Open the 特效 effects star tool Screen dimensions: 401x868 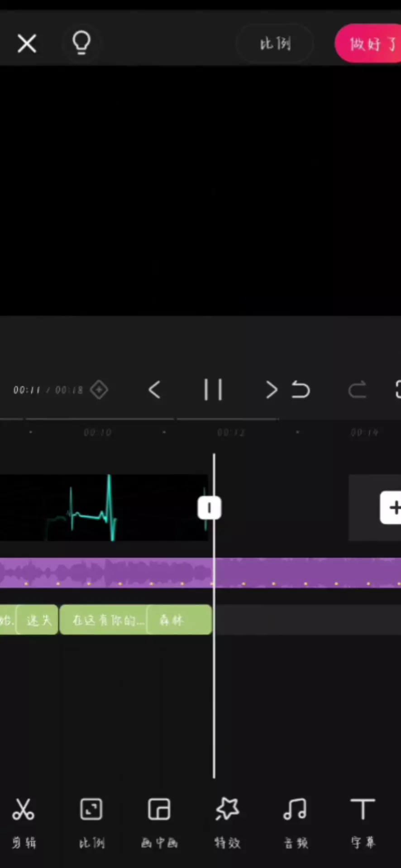click(227, 822)
